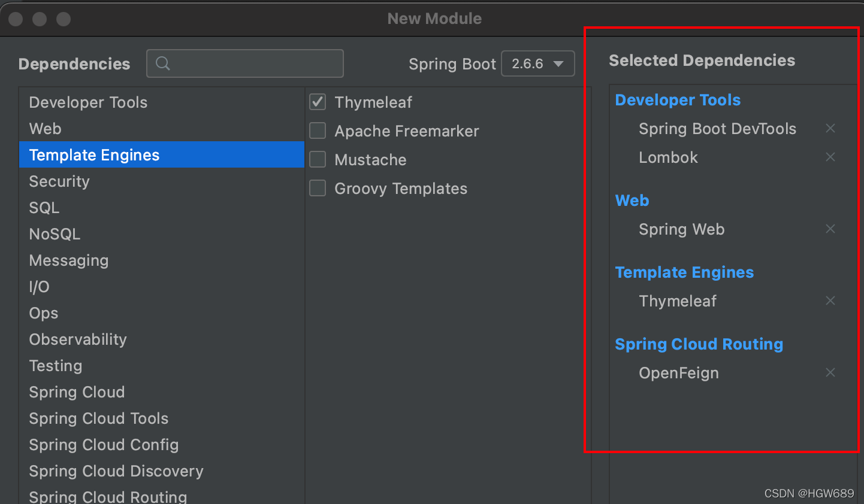Click the Mustache label
864x504 pixels.
[x=370, y=160]
